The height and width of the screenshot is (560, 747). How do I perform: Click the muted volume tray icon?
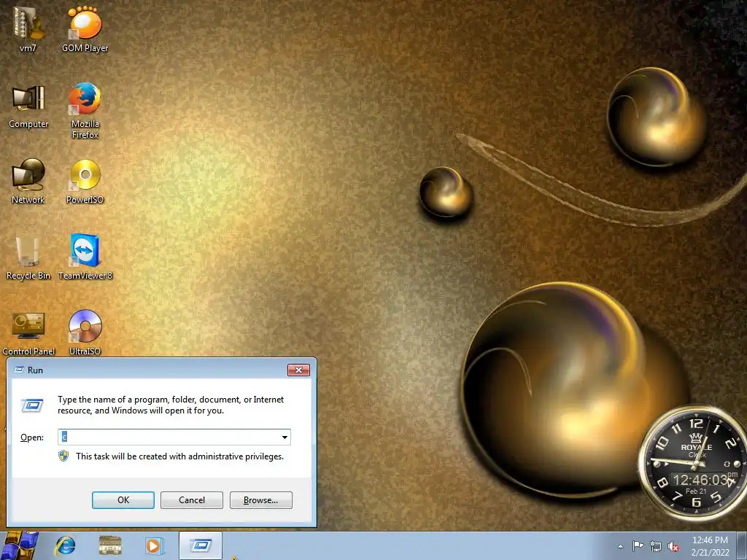(x=673, y=546)
